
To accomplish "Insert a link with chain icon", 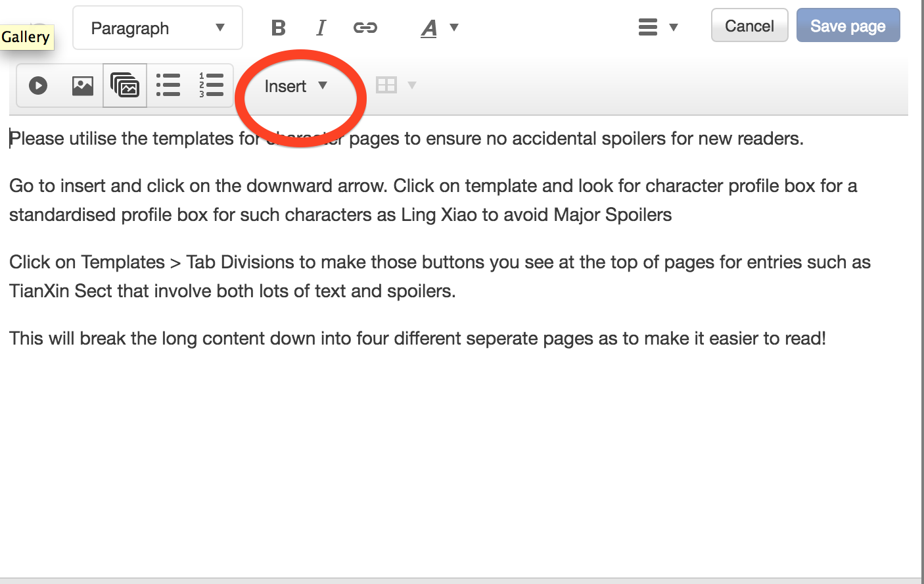I will click(x=365, y=28).
